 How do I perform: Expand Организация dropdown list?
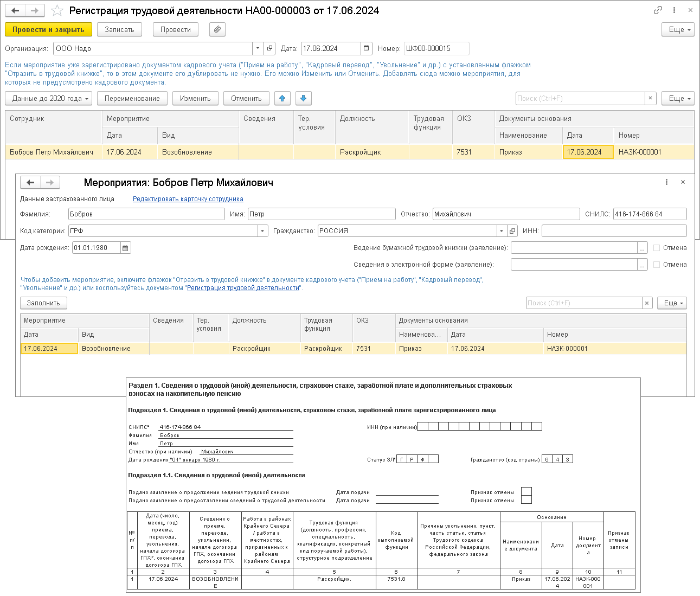tap(258, 48)
